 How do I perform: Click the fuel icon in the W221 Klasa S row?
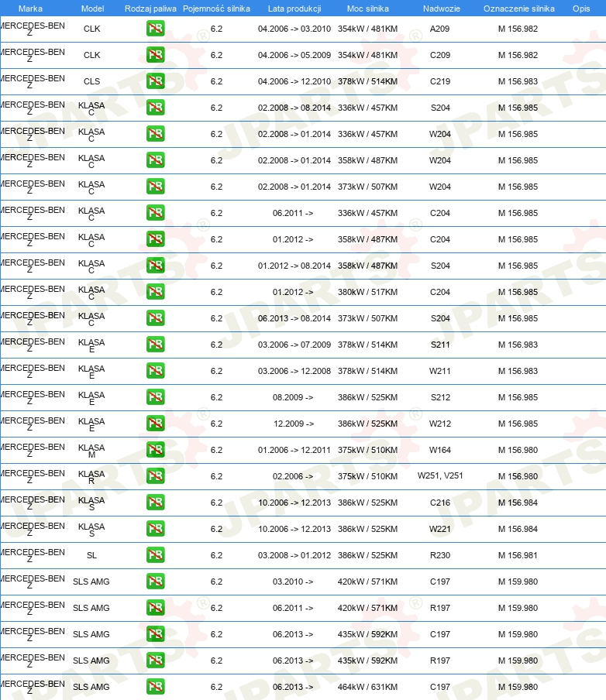tap(156, 529)
